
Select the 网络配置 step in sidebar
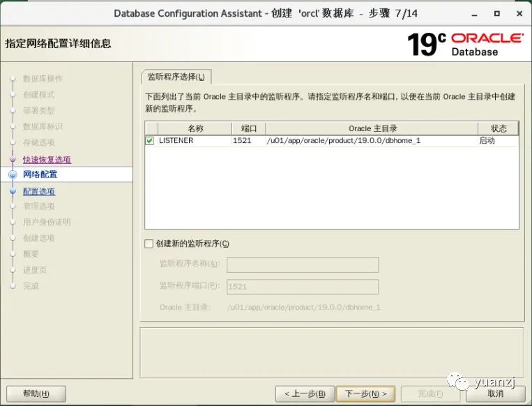(40, 174)
